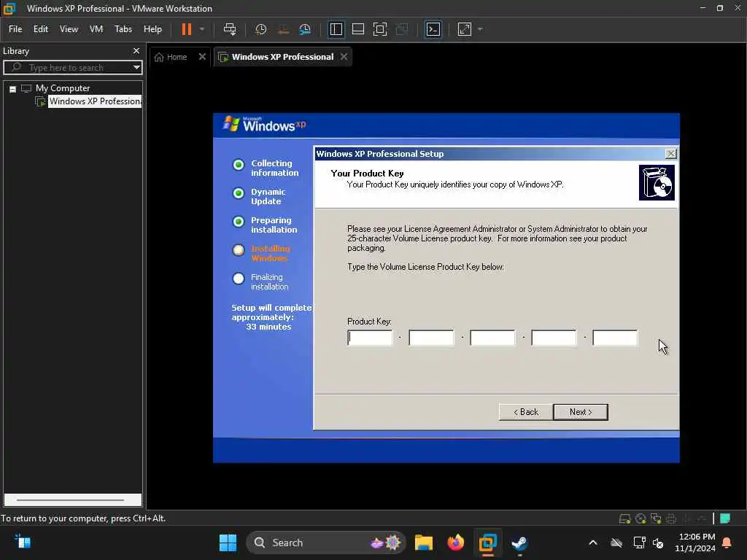Click the CD/DVD drive status bar icon
The height and width of the screenshot is (560, 747).
(640, 518)
